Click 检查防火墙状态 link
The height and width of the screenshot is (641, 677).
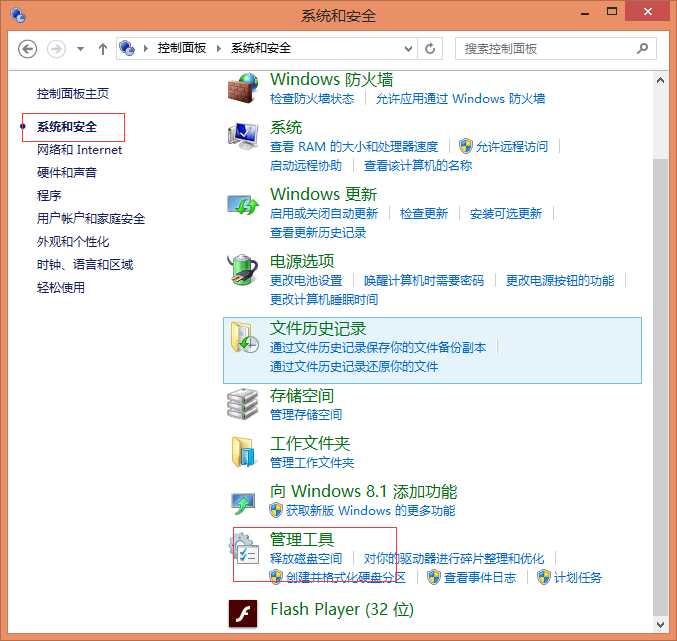(x=312, y=99)
